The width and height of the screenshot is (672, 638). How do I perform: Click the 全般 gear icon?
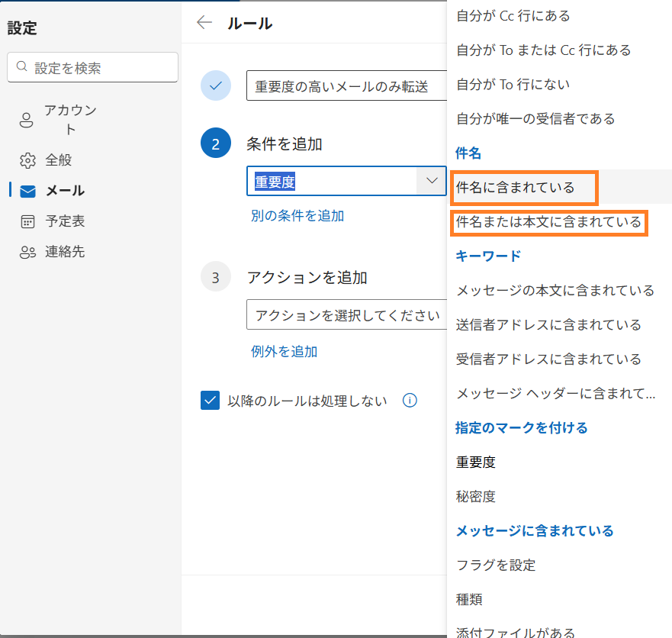pyautogui.click(x=27, y=159)
